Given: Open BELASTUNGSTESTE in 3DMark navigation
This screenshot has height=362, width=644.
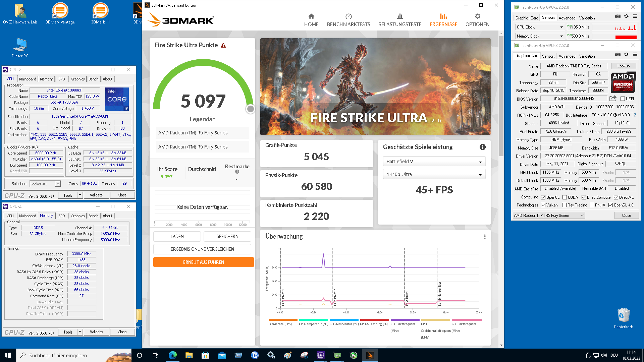Looking at the screenshot, I should [400, 20].
